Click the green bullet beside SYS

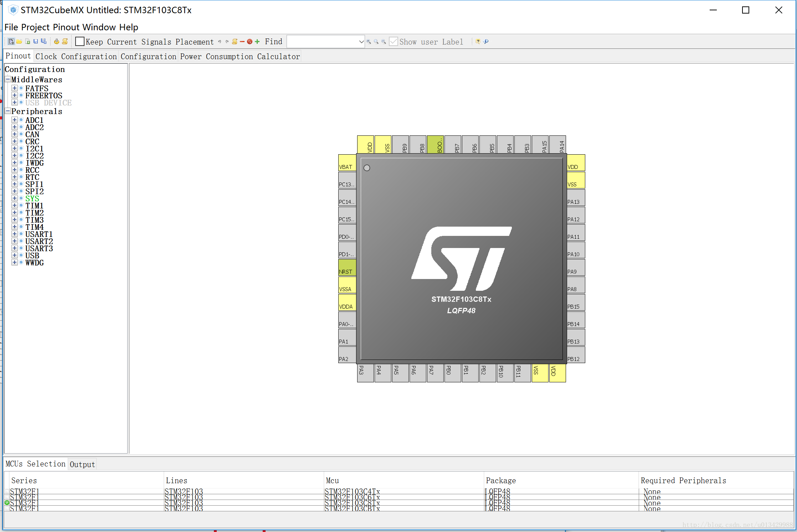point(21,198)
